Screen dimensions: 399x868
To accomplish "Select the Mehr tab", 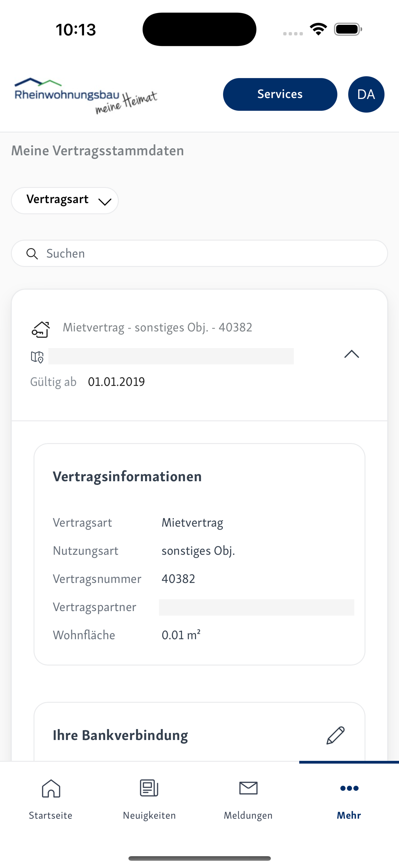I will pyautogui.click(x=349, y=799).
